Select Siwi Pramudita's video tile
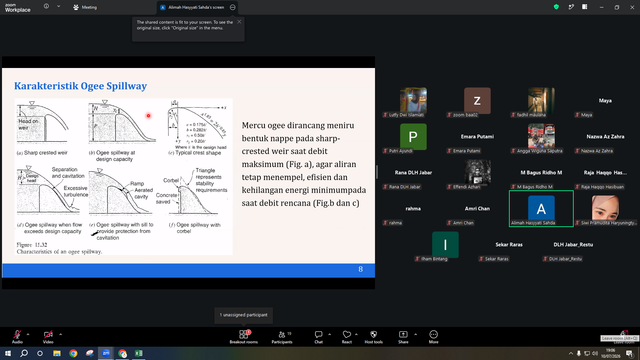640x360 pixels. pos(605,209)
